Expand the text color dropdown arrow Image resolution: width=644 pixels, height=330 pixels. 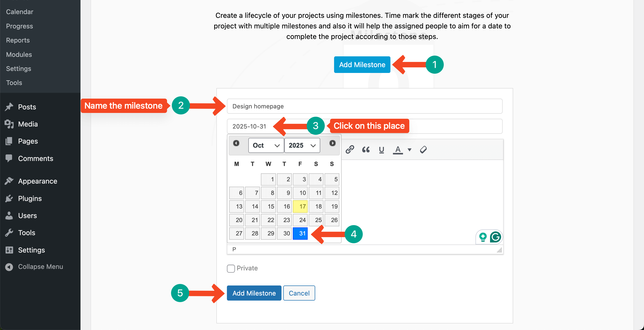coord(410,150)
